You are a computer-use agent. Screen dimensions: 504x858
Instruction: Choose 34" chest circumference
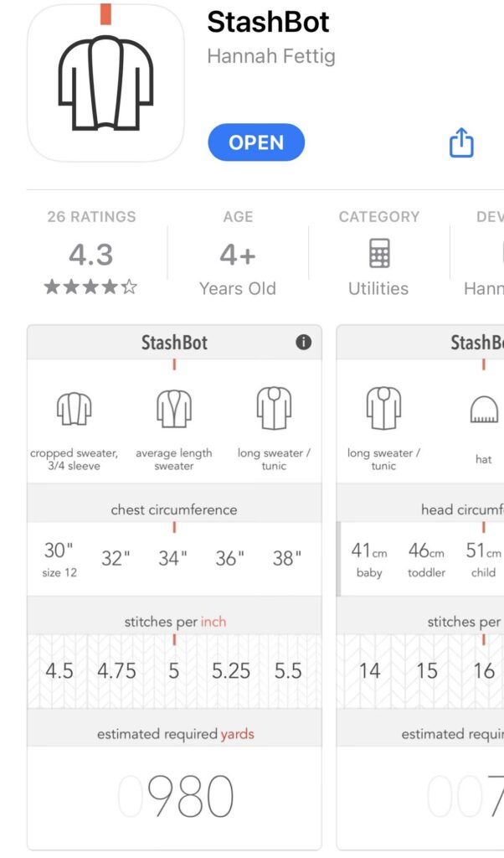[172, 558]
